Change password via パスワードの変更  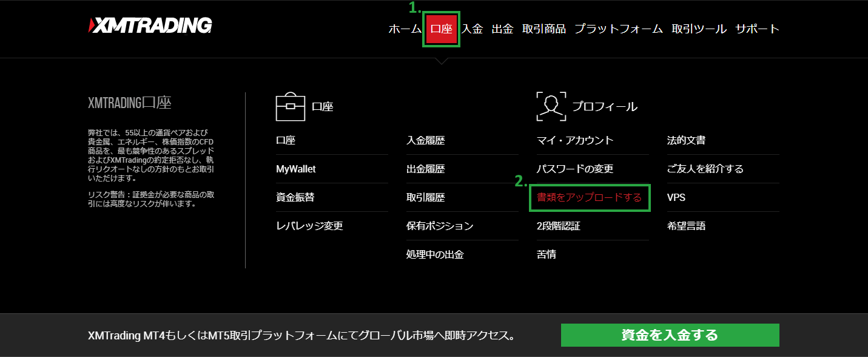[575, 169]
